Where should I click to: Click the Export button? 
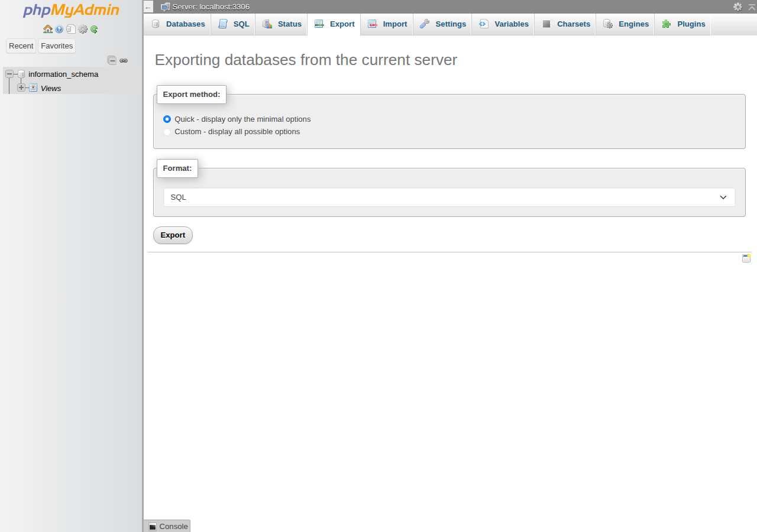point(173,235)
